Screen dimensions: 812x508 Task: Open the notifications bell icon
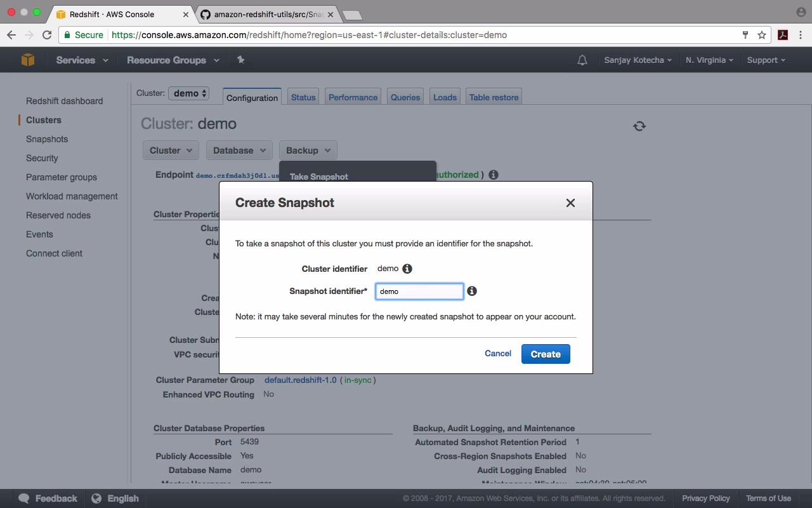[582, 60]
